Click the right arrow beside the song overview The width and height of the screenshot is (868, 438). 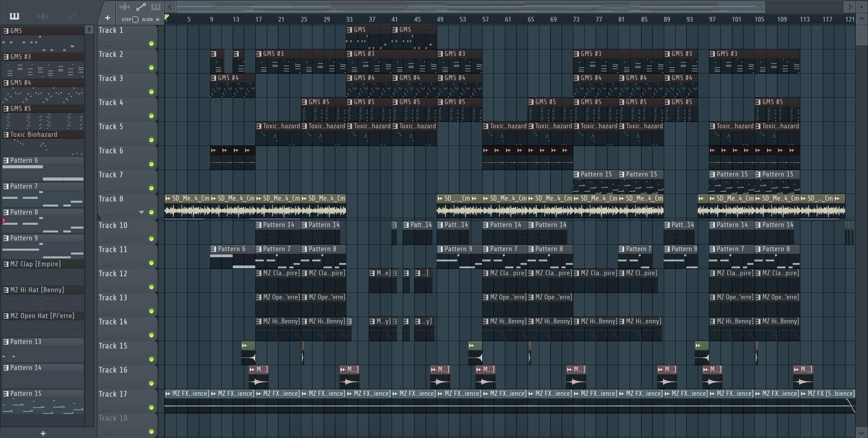click(850, 6)
